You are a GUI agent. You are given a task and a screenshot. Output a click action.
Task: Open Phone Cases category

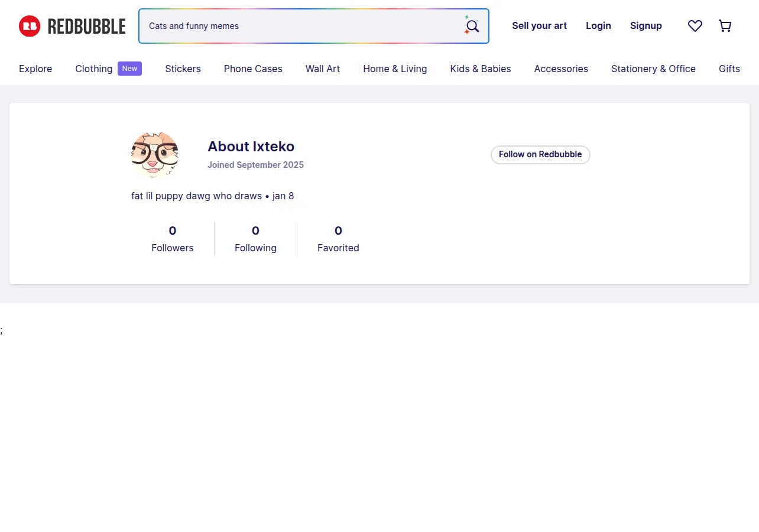pyautogui.click(x=253, y=69)
